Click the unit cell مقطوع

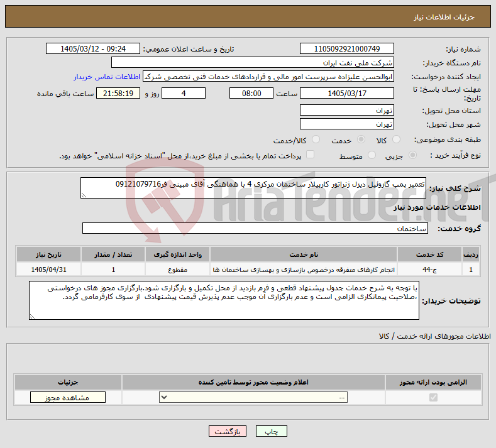177,270
